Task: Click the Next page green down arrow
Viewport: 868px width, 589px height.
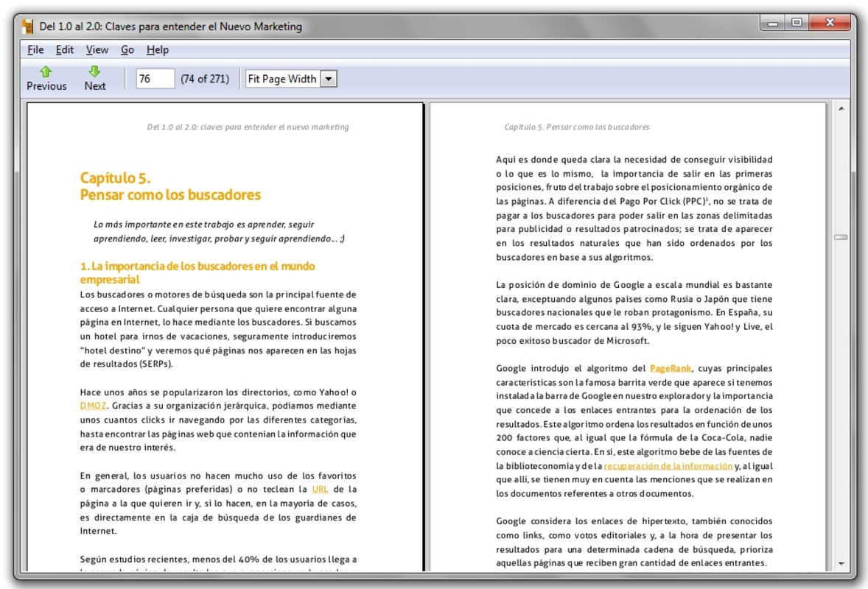Action: pos(94,71)
